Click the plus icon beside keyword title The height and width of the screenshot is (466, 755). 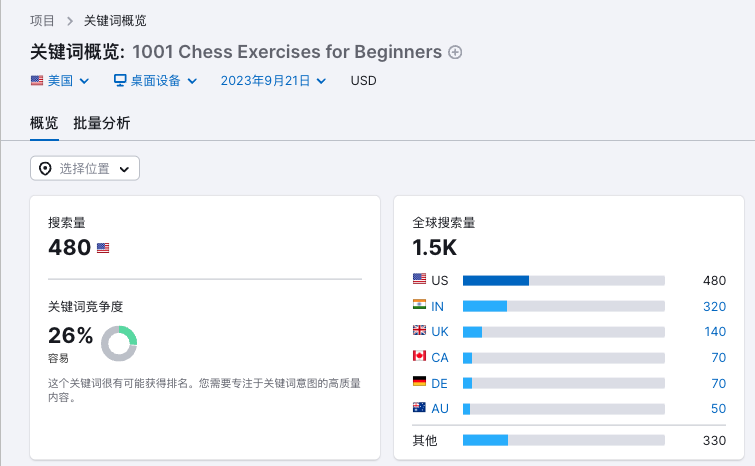click(455, 53)
